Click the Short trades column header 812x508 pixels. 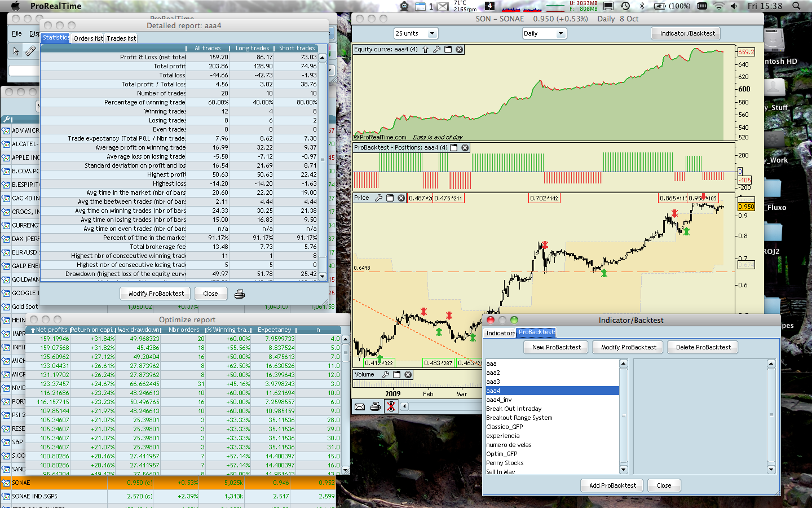(x=297, y=49)
